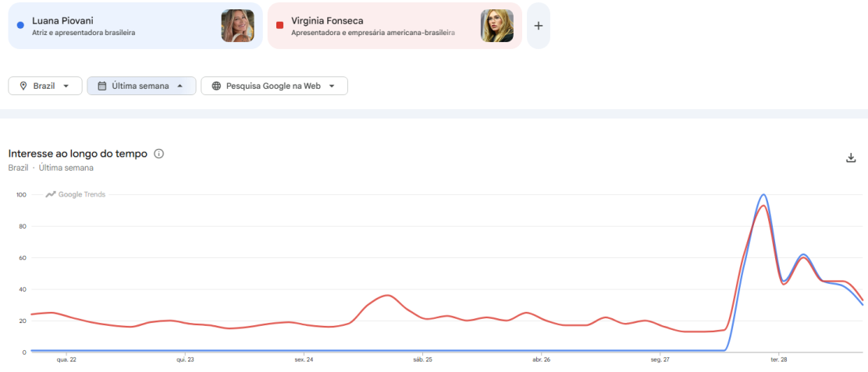Click the blue line peak at 100
The image size is (868, 372).
point(763,194)
